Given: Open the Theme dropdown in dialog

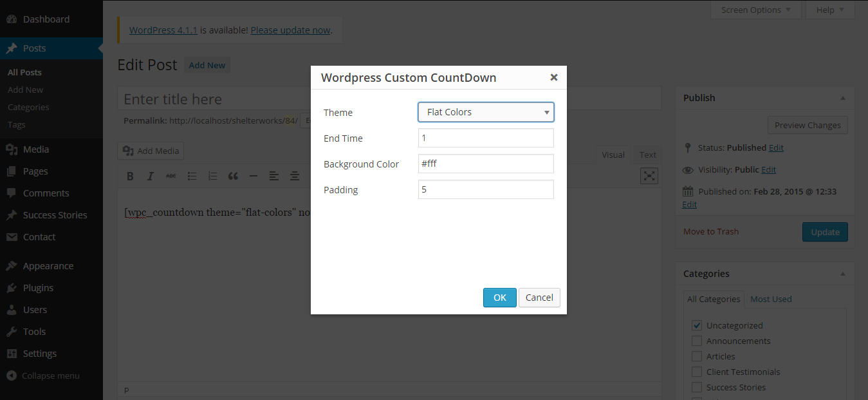Looking at the screenshot, I should click(486, 112).
